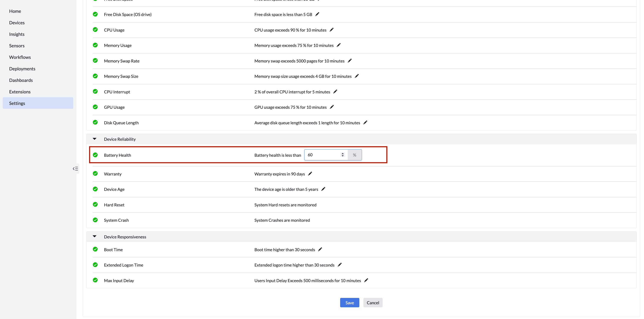This screenshot has height=319, width=644.
Task: Collapse the Device Reliability section
Action: [x=95, y=139]
